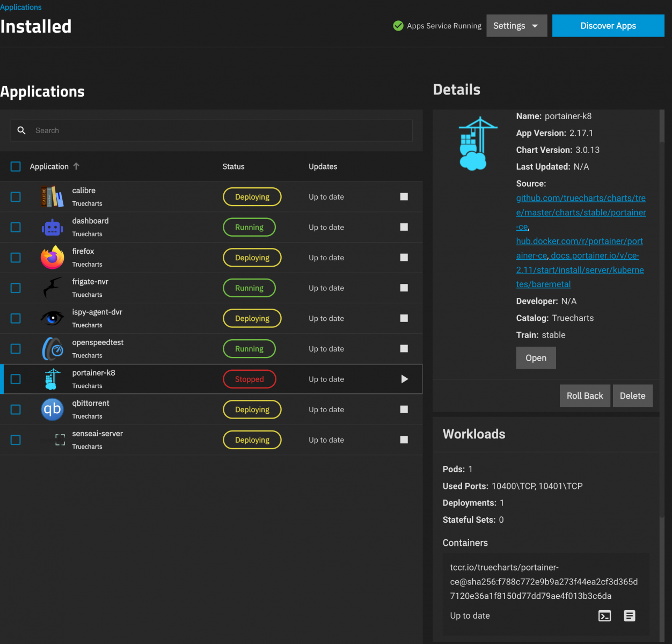
Task: Check the ispy-agent-dvr row checkbox
Action: pyautogui.click(x=16, y=318)
